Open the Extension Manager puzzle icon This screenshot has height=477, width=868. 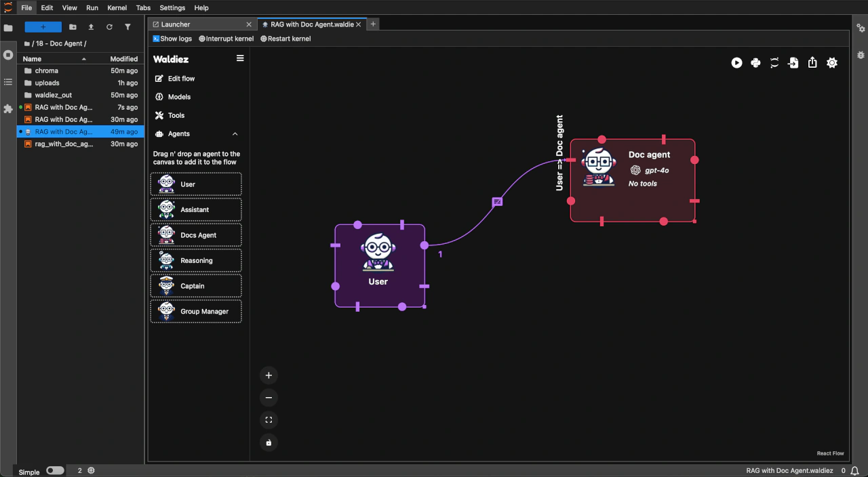point(8,108)
